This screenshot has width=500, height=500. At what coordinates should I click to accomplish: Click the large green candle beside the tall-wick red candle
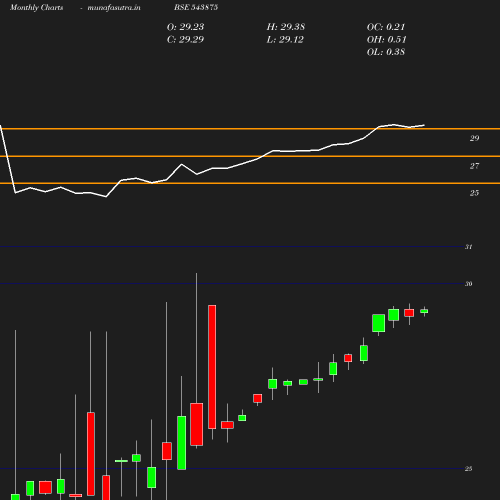click(x=182, y=443)
